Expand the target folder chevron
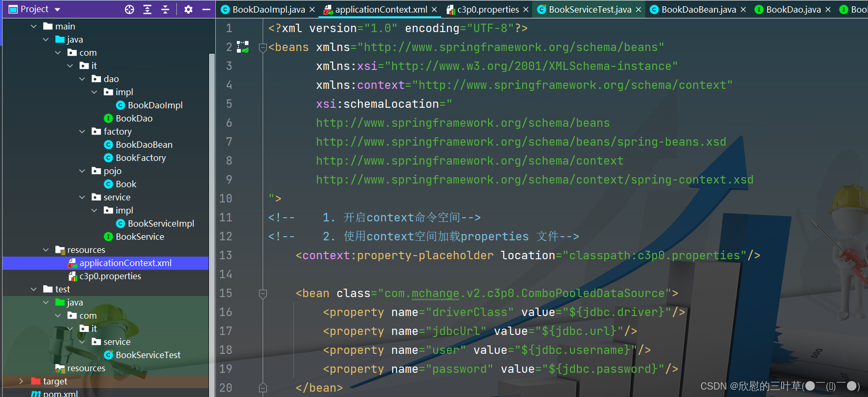This screenshot has height=397, width=868. coord(21,381)
